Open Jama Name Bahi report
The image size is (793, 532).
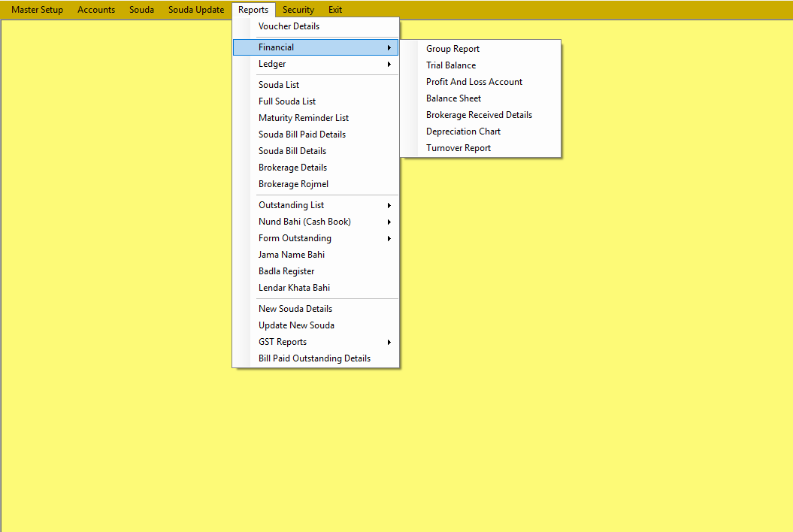[x=316, y=255]
